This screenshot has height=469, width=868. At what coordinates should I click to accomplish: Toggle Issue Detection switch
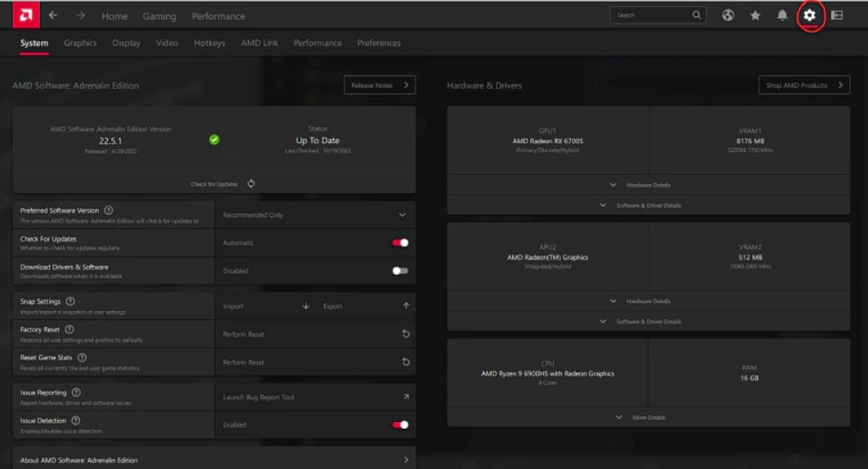click(x=400, y=425)
